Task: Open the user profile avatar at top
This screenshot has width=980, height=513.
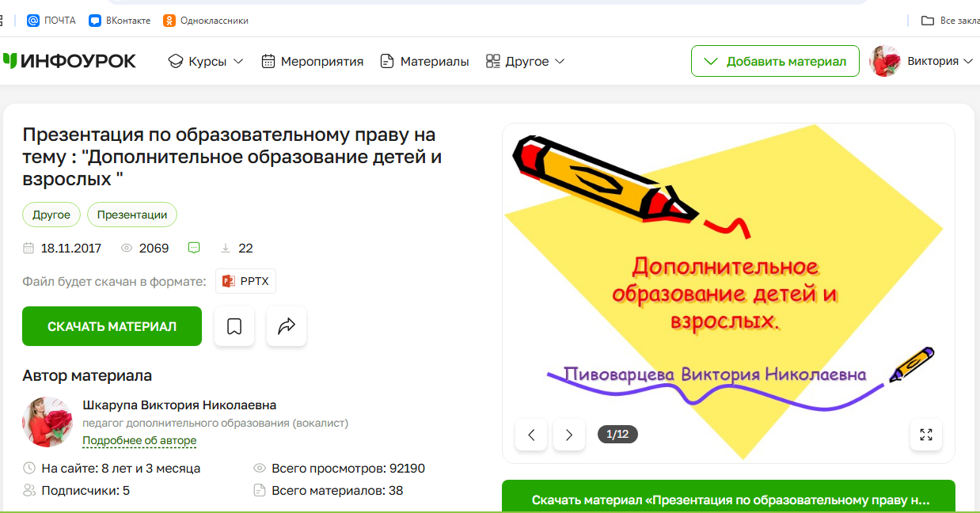Action: click(x=885, y=61)
